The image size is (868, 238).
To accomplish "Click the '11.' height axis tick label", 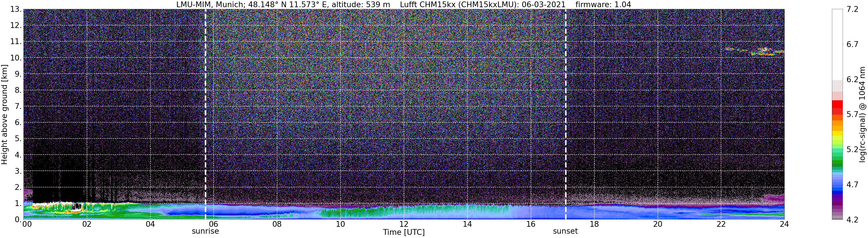I will (x=16, y=42).
